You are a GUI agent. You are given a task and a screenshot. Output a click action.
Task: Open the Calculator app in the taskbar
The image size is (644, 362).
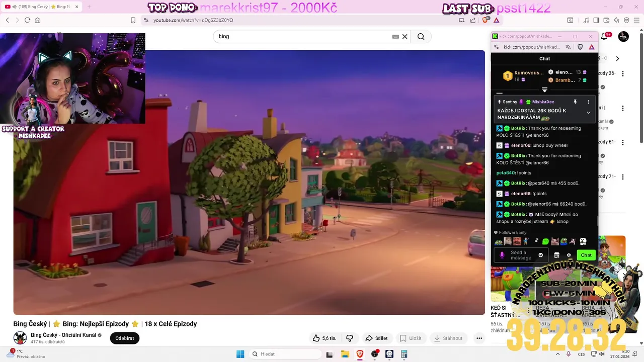pos(404,354)
